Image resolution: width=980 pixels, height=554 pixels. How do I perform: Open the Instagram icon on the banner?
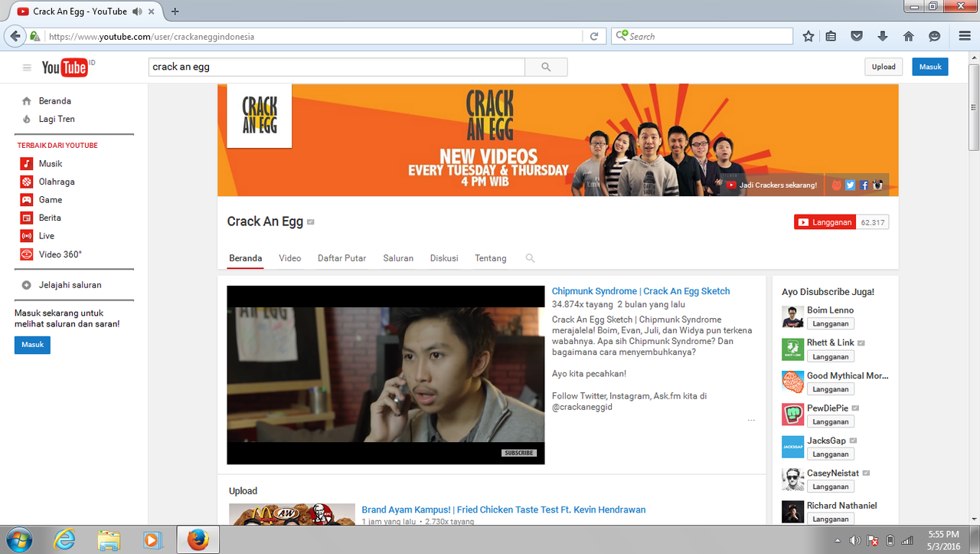tap(877, 185)
